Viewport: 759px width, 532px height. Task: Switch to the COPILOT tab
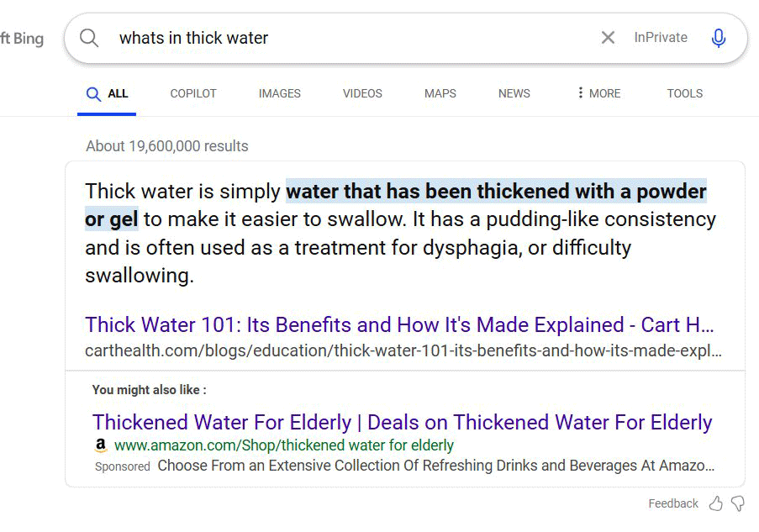click(x=193, y=93)
